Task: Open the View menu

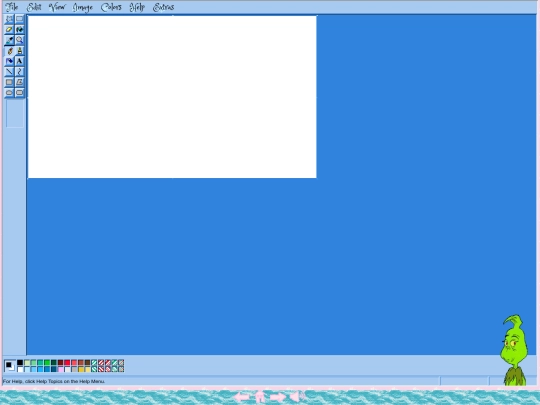Action: tap(57, 7)
